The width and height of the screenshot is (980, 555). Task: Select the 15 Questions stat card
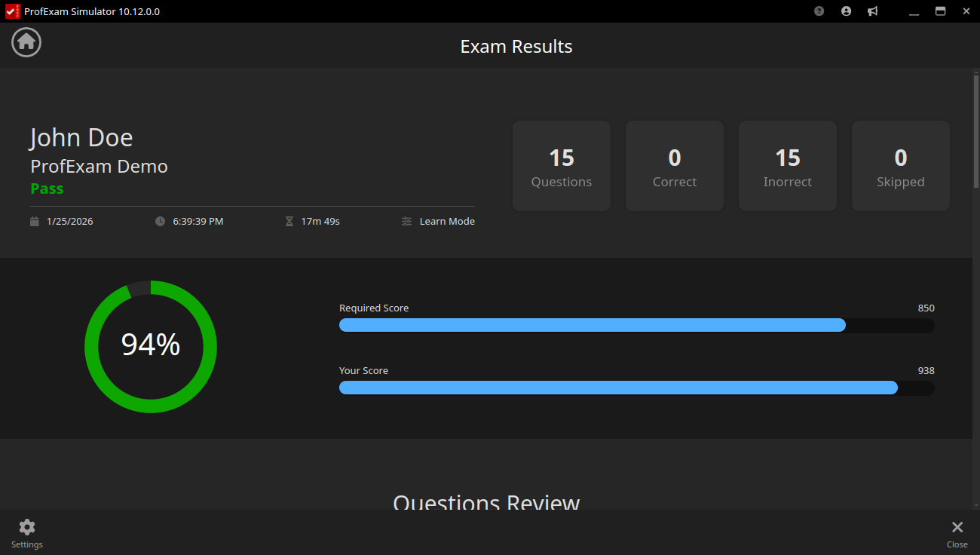coord(562,166)
